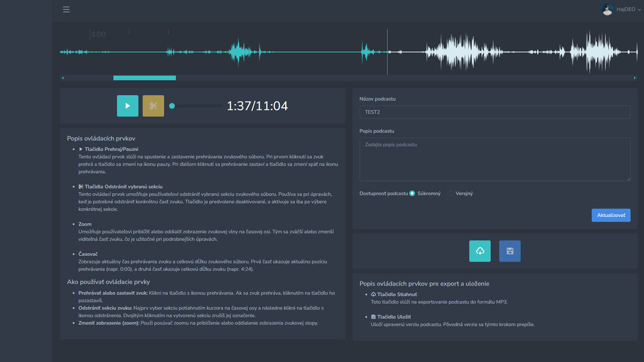Viewport: 644px width, 362px height.
Task: Click the waveform scrollbar left arrow
Action: (x=63, y=78)
